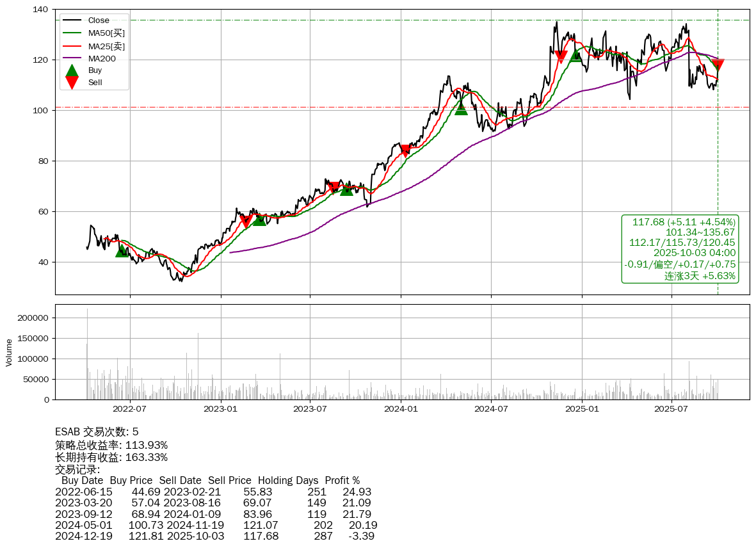The width and height of the screenshot is (756, 548).
Task: Select the trade row with -3.39 profit
Action: [214, 535]
